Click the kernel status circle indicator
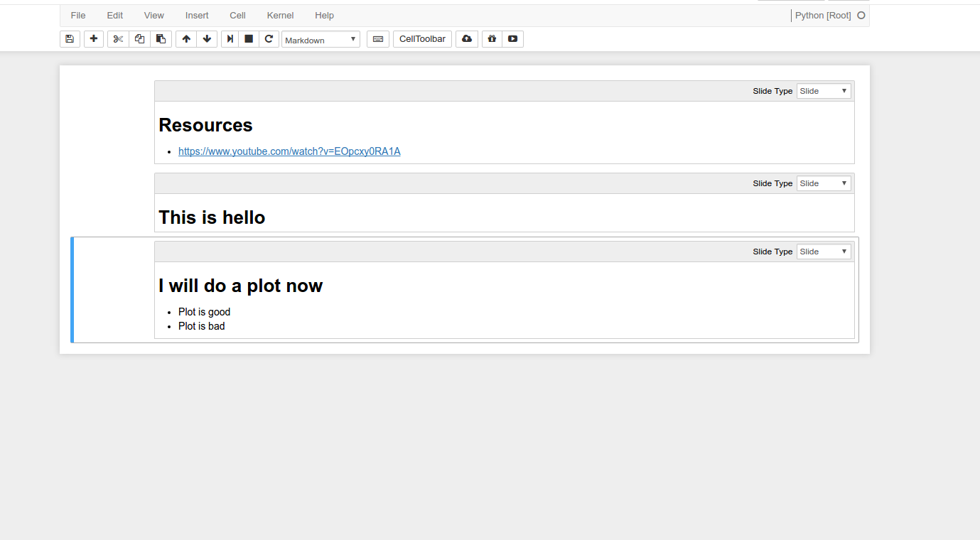Image resolution: width=980 pixels, height=540 pixels. (x=861, y=15)
